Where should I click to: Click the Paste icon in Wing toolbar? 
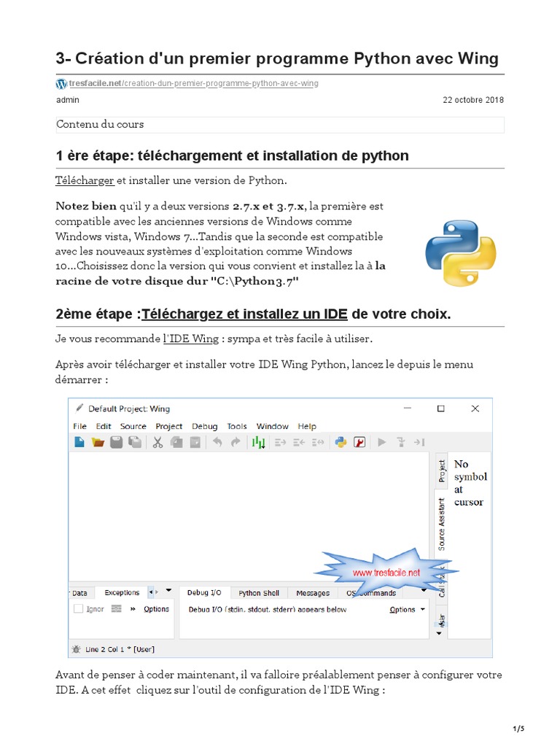coord(195,442)
